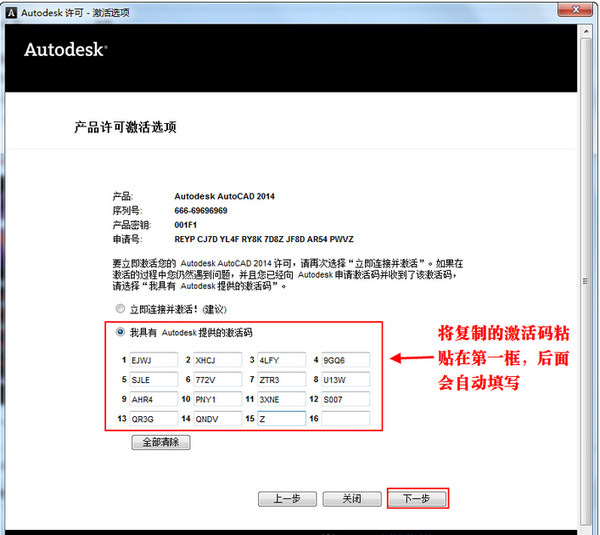Click activation code field 8 containing U13W
600x535 pixels.
346,380
